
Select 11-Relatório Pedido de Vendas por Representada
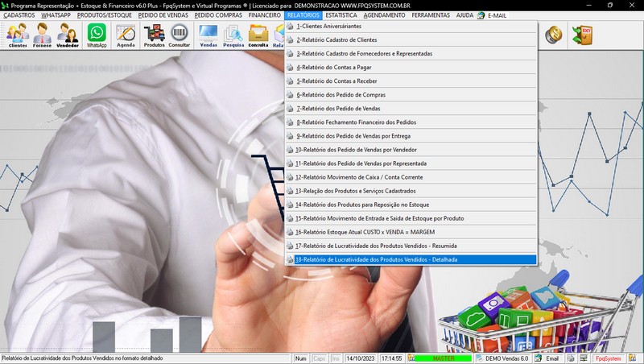(x=411, y=163)
